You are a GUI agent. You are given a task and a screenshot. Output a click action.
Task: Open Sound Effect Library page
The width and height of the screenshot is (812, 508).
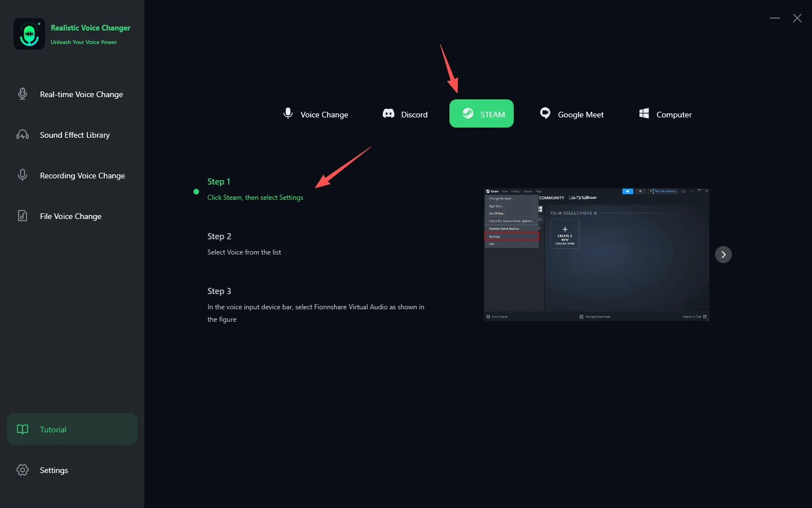[75, 135]
